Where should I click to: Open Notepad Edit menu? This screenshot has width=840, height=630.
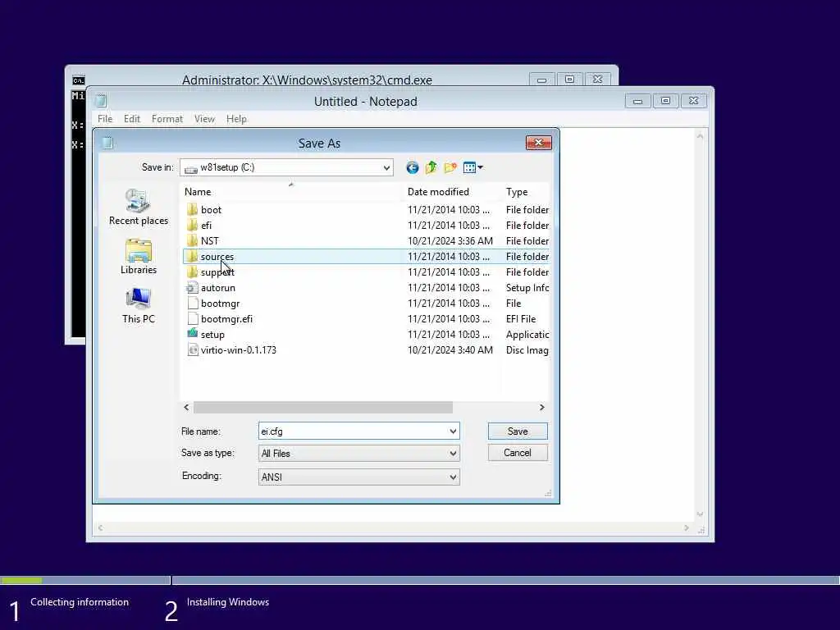(132, 119)
